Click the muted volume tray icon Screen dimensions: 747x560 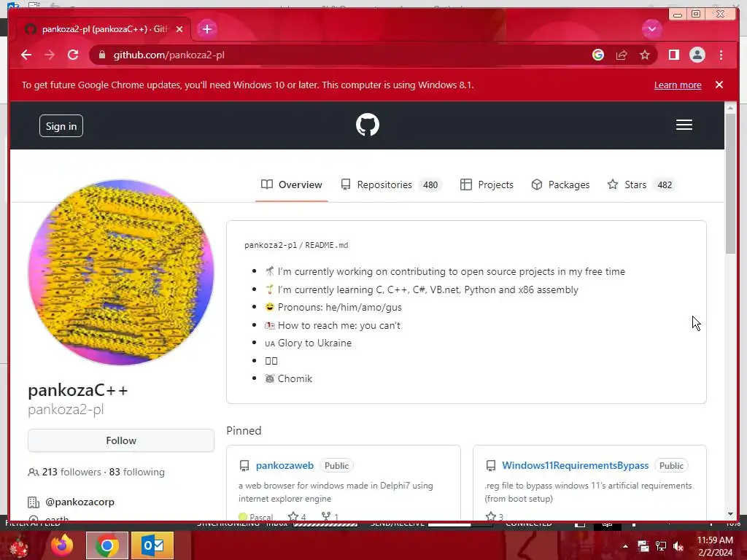click(x=678, y=546)
